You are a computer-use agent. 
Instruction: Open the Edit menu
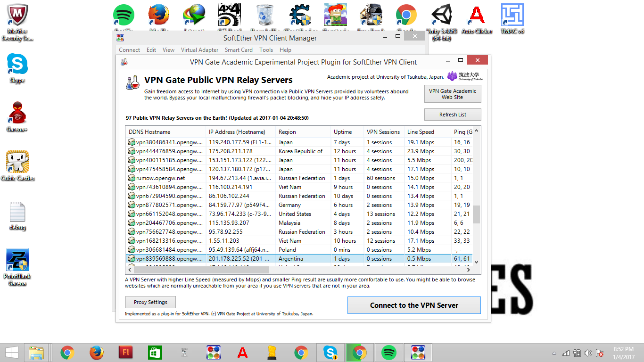151,49
